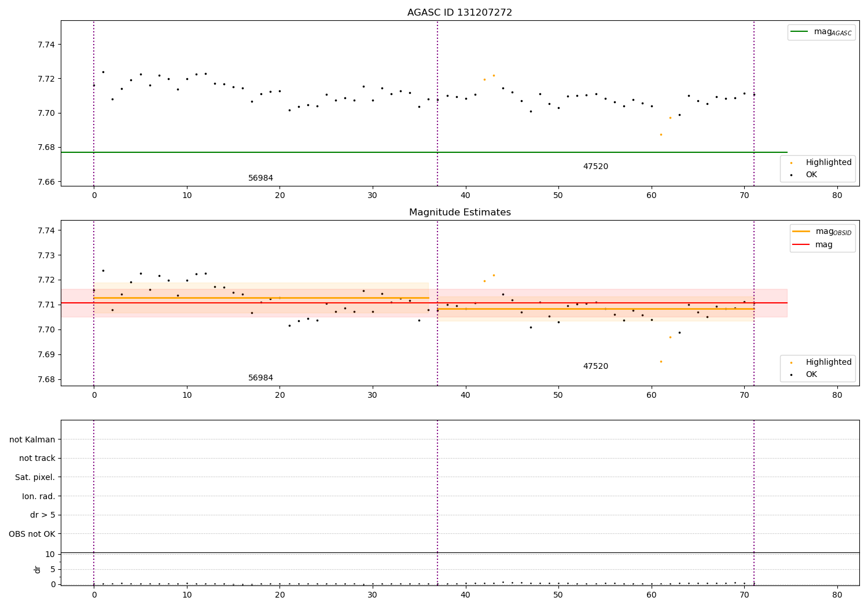Select the red "mag" legend entry
868x608 pixels.
click(x=812, y=245)
